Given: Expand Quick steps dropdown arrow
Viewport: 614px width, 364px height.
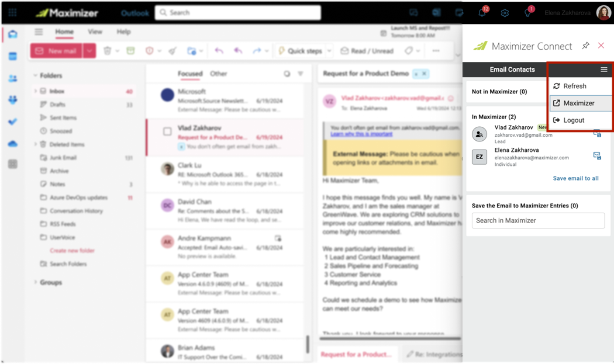Looking at the screenshot, I should pyautogui.click(x=329, y=51).
